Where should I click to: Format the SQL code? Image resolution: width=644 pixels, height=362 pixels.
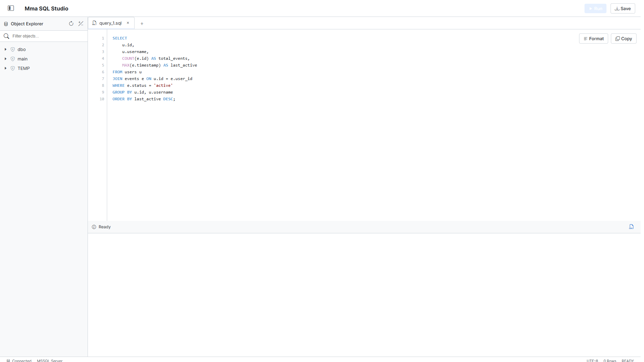click(594, 38)
